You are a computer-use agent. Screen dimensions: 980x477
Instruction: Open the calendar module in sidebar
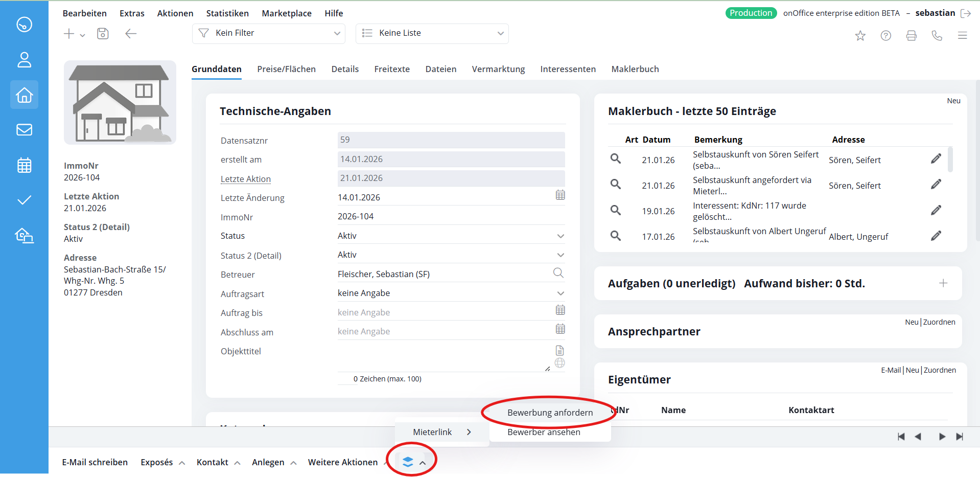click(24, 165)
